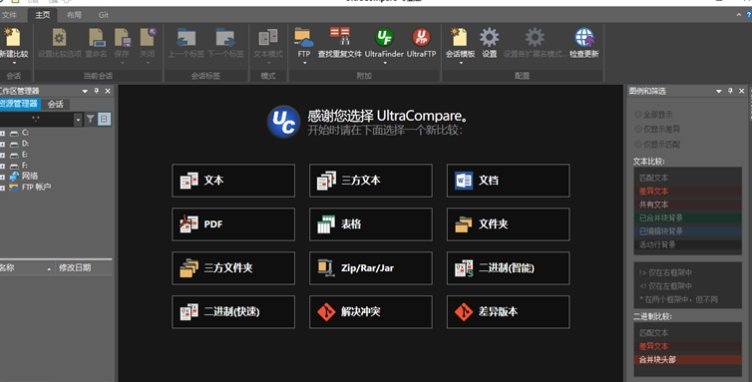Click the filter funnel icon in workspace manager
The height and width of the screenshot is (382, 752).
90,119
